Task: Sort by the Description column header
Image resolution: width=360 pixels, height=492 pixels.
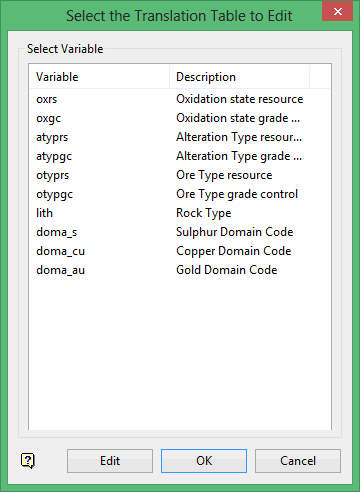Action: point(240,77)
